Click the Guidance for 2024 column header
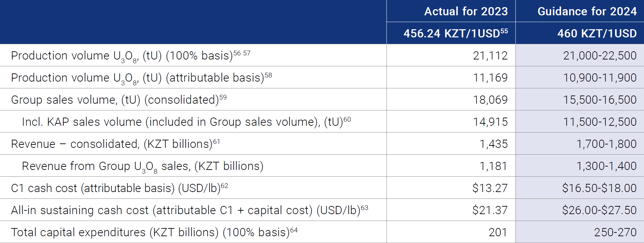The width and height of the screenshot is (644, 243). [587, 12]
